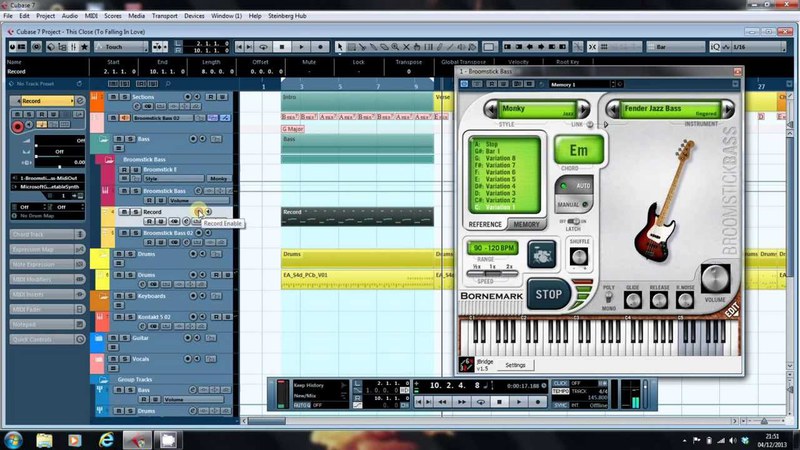Click the jBridge Settings button
Viewport: 800px width, 450px height.
pos(515,365)
